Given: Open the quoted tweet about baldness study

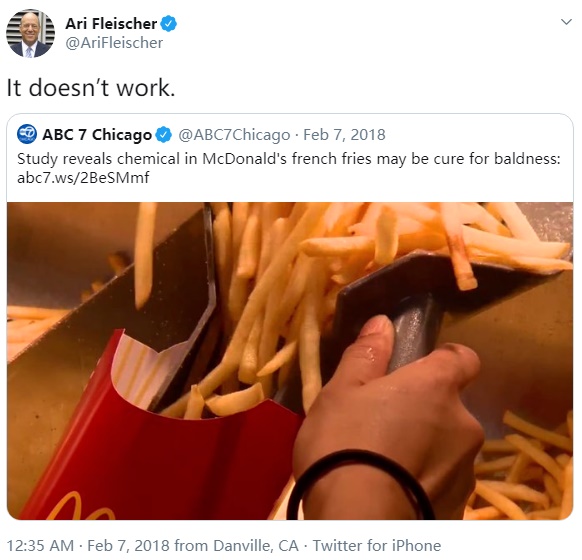Looking at the screenshot, I should pos(290,317).
